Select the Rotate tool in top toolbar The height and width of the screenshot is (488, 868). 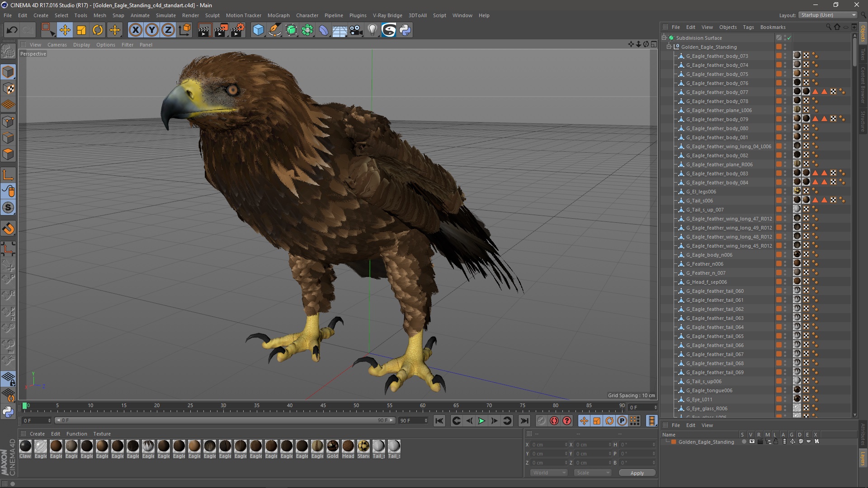point(98,30)
